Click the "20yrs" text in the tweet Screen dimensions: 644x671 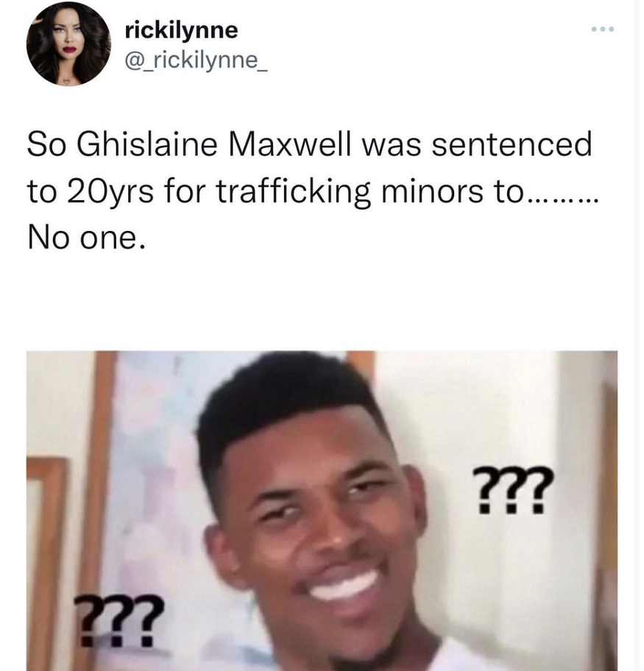click(x=110, y=192)
